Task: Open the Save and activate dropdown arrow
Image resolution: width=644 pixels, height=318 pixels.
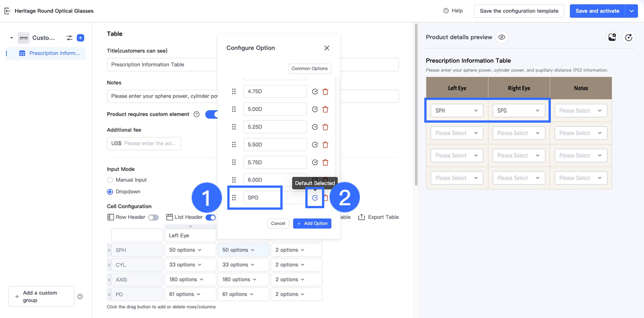Action: pyautogui.click(x=631, y=11)
